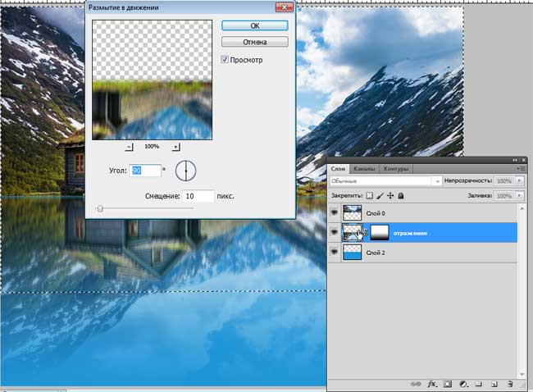This screenshot has width=533, height=392.
Task: Select the layer named Слой 0
Action: pos(376,213)
